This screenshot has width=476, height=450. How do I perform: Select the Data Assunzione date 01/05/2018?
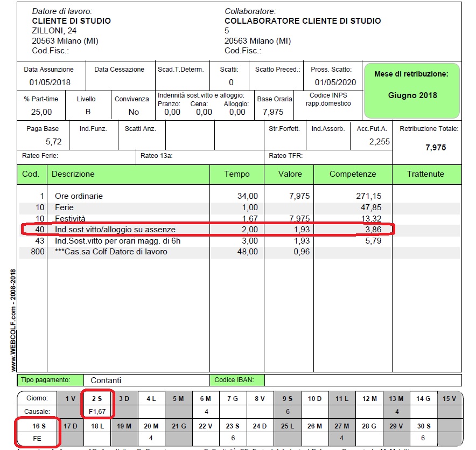point(50,82)
